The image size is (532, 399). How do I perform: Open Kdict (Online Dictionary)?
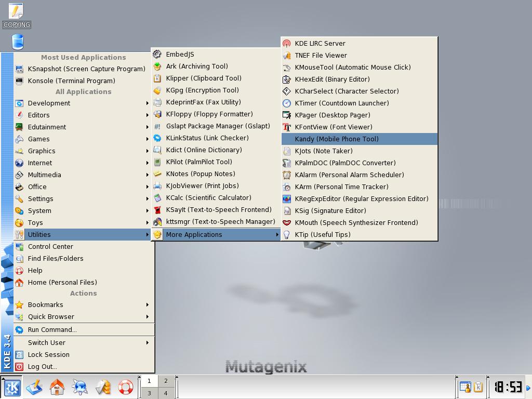tap(216, 150)
